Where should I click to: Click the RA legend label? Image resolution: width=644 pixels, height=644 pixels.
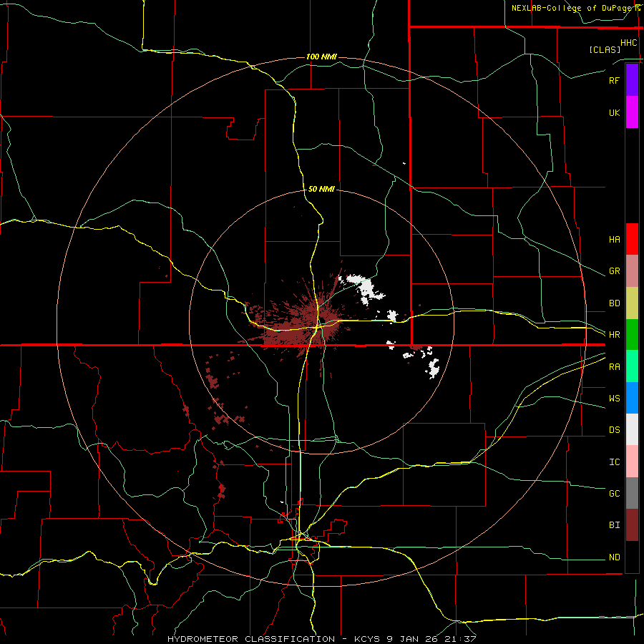click(x=614, y=367)
